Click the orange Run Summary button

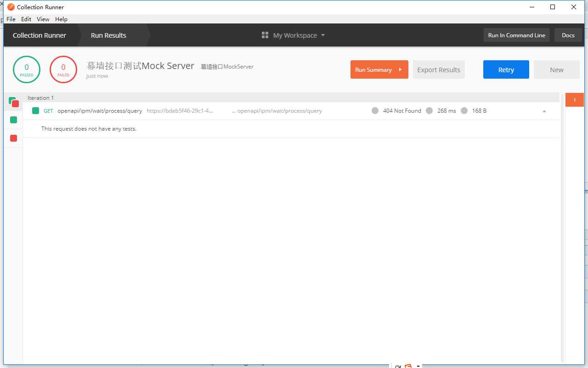(379, 69)
